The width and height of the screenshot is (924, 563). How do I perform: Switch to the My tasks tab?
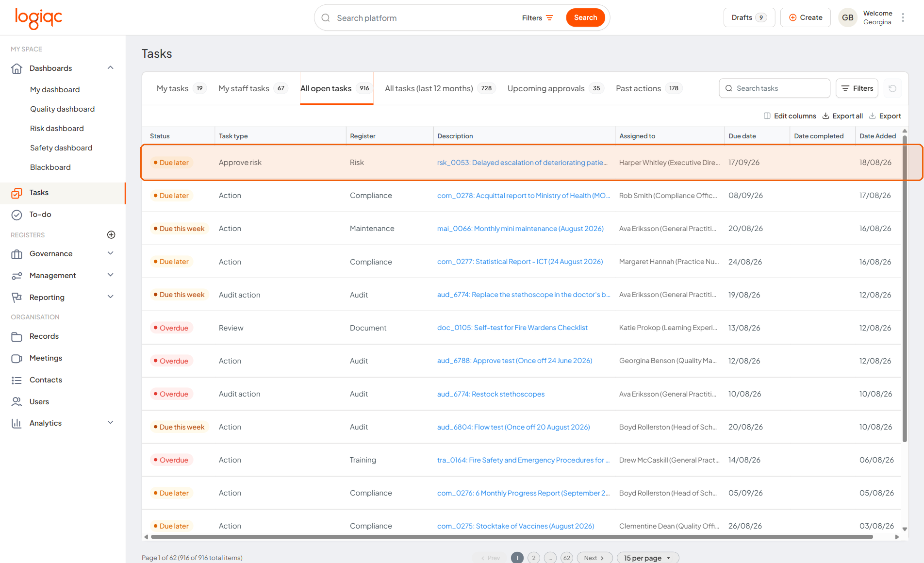[x=180, y=88]
